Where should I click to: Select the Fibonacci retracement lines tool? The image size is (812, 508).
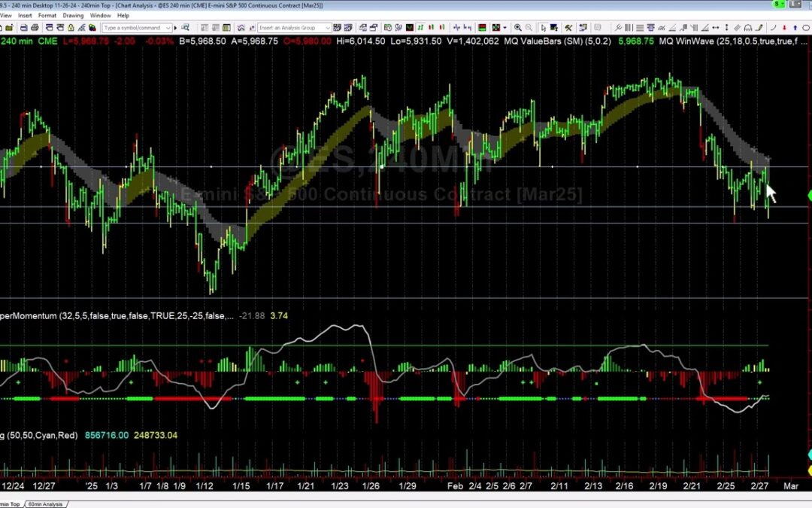point(639,27)
